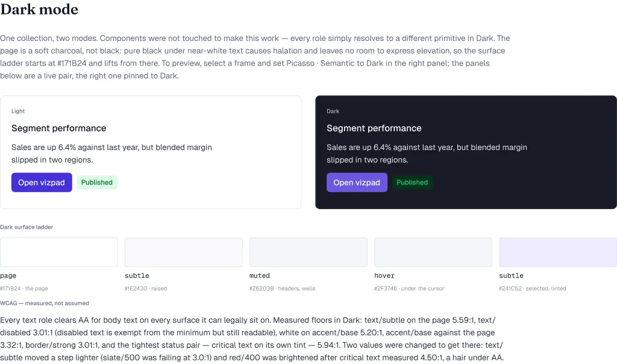Click the small Light label in left panel
Screen dimensions: 617x364
click(x=18, y=111)
